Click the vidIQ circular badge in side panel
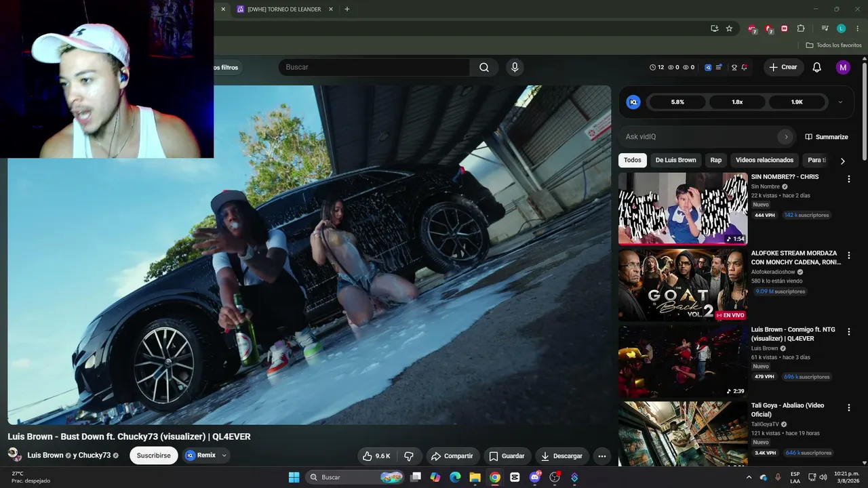Image resolution: width=868 pixels, height=488 pixels. pos(633,102)
